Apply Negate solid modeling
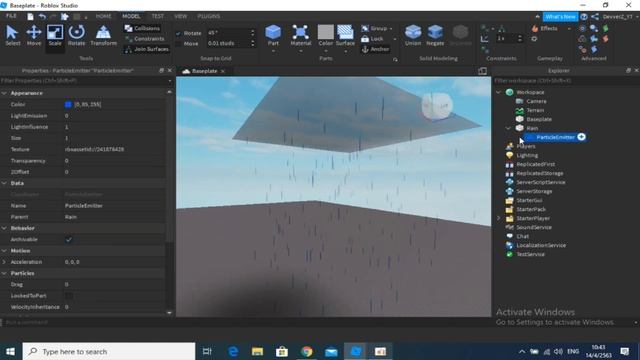The width and height of the screenshot is (640, 360). click(435, 36)
